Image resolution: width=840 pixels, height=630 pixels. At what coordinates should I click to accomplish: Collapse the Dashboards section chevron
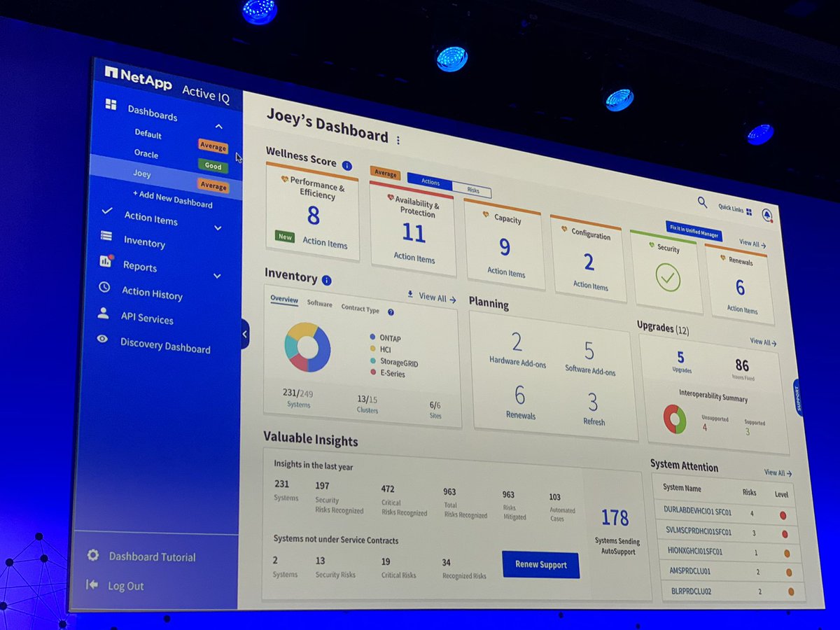tap(218, 127)
